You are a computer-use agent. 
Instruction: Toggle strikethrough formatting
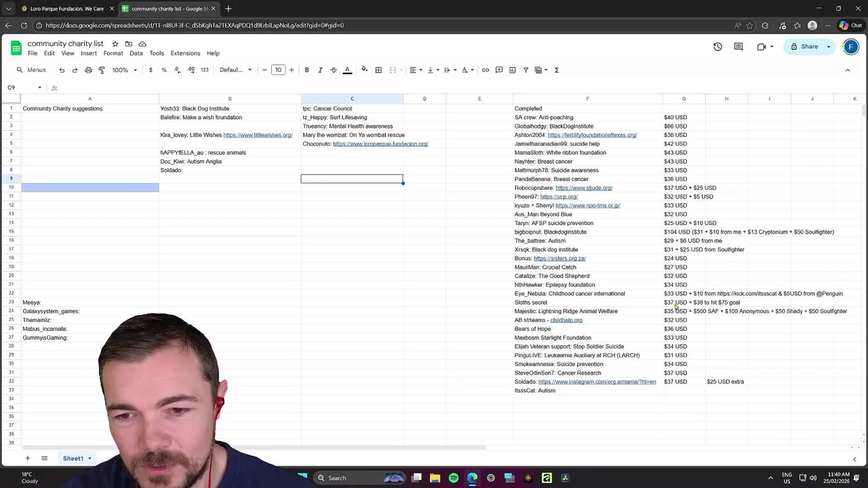point(334,70)
